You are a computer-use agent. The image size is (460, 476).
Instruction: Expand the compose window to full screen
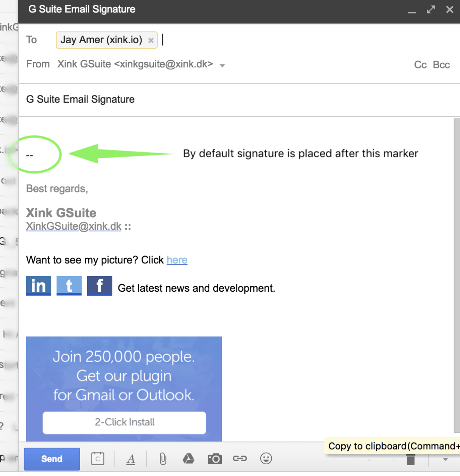(430, 10)
